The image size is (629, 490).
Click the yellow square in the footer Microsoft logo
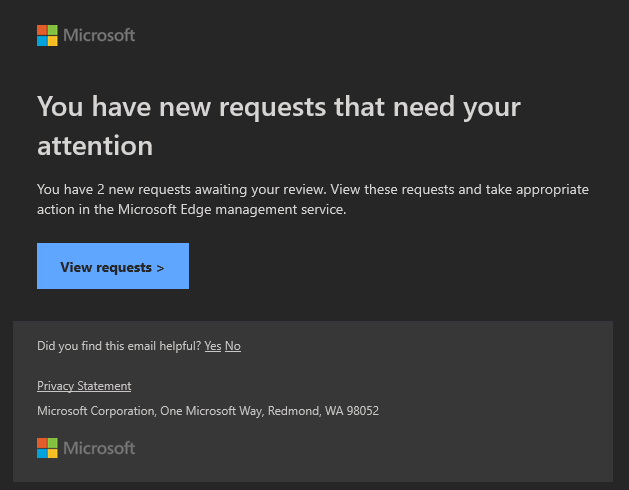coord(53,453)
